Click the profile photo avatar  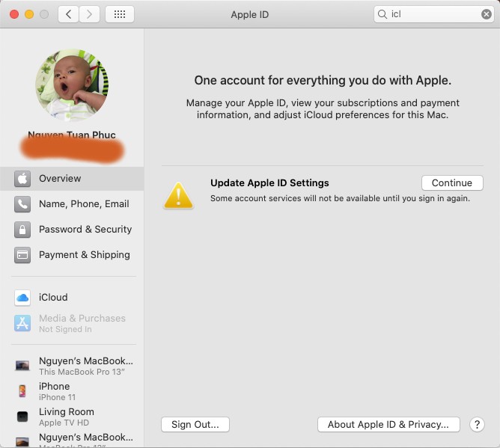tap(72, 85)
